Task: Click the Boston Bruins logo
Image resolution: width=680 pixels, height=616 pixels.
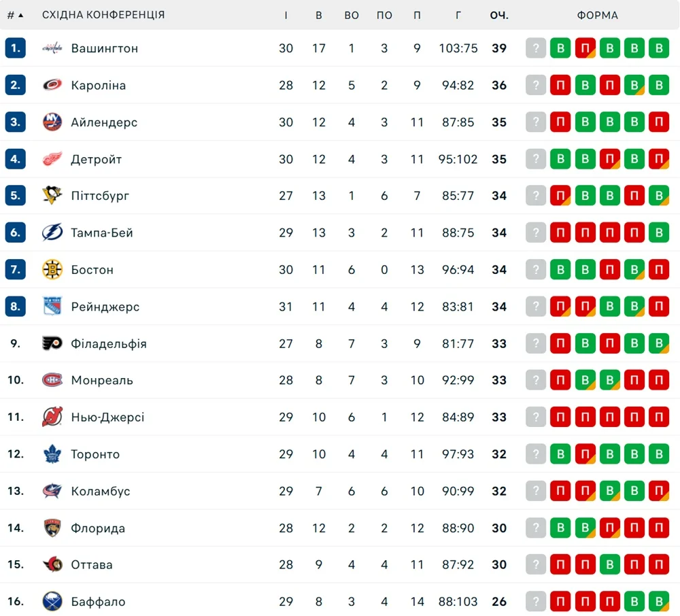Action: click(x=52, y=270)
